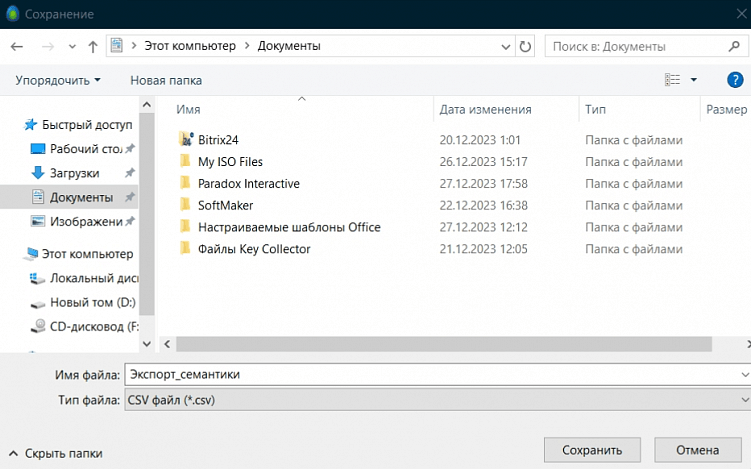
Task: Open 'Рабочий стол' in the sidebar
Action: 86,149
